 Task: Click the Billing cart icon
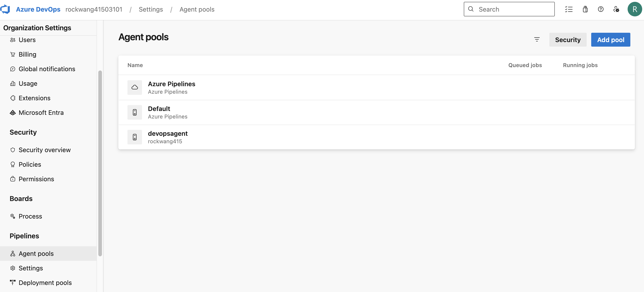[x=13, y=54]
